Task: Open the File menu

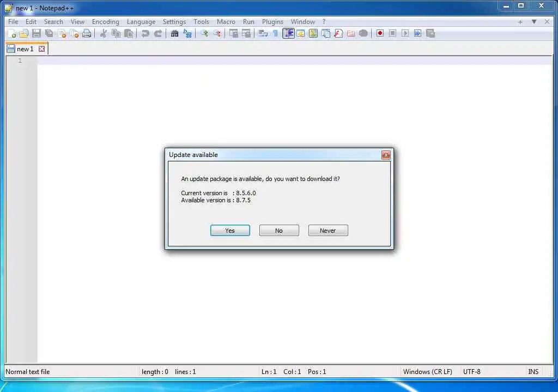Action: point(13,22)
